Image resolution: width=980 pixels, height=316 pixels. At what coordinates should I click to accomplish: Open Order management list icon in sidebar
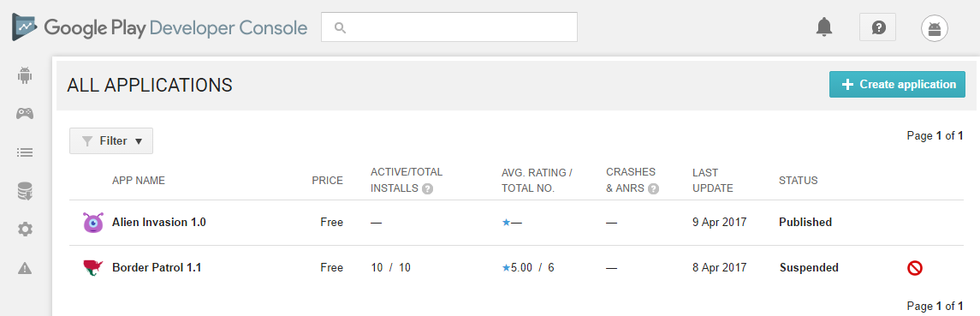pos(25,152)
